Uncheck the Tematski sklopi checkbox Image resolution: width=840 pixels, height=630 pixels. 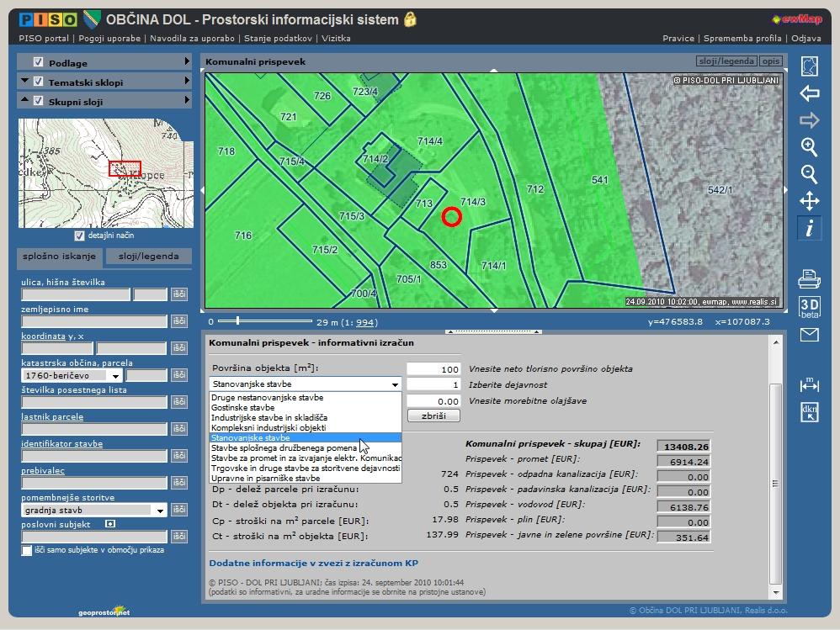(38, 82)
